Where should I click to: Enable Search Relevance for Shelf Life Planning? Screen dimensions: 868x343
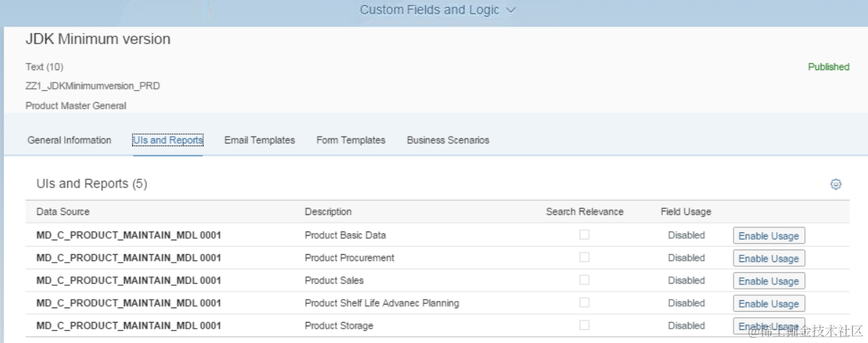click(x=584, y=302)
